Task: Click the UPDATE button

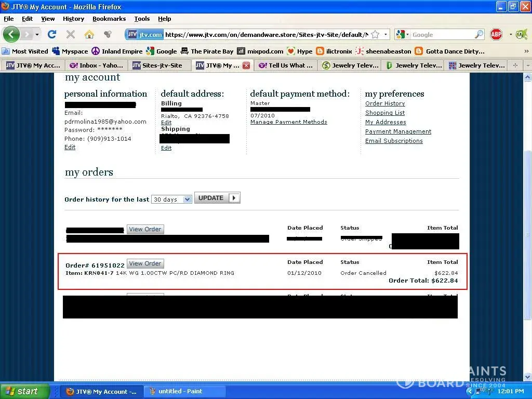Action: pos(217,198)
